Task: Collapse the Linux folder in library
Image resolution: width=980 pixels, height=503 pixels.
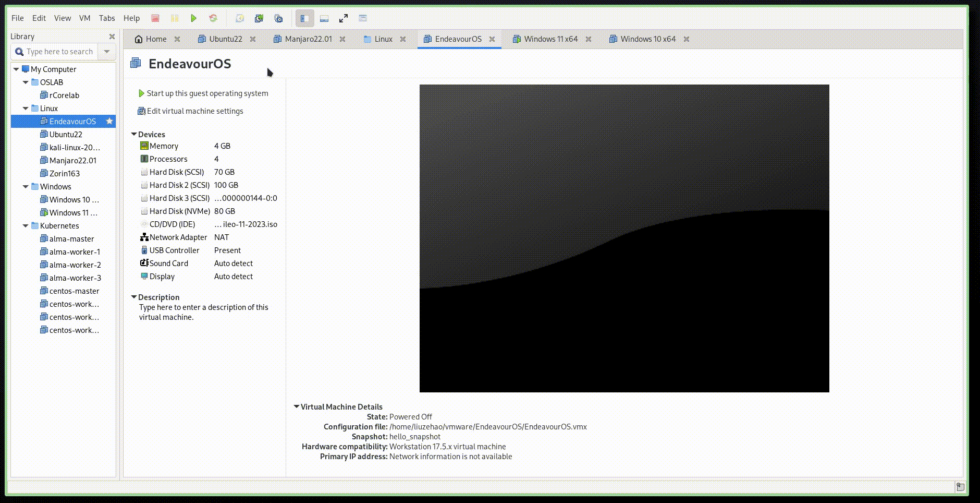Action: [x=26, y=108]
